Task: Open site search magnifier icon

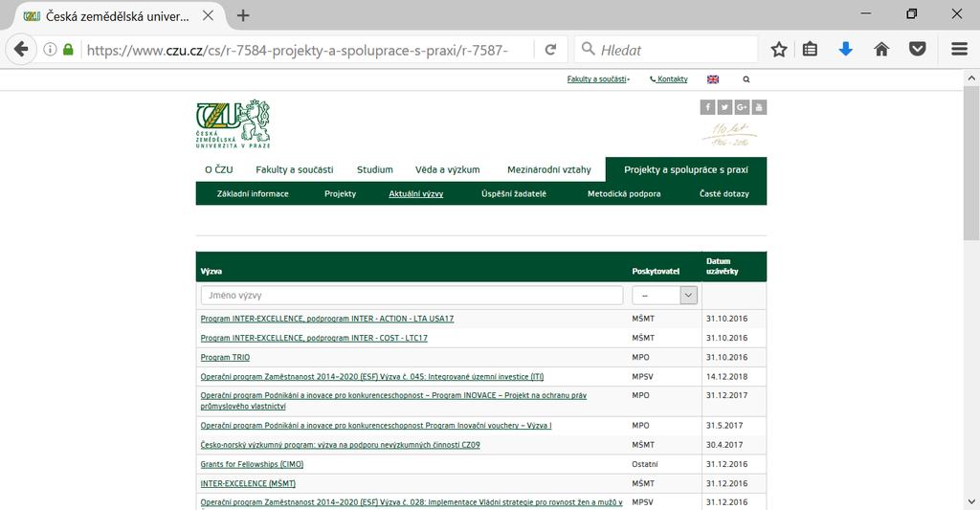Action: click(x=746, y=79)
